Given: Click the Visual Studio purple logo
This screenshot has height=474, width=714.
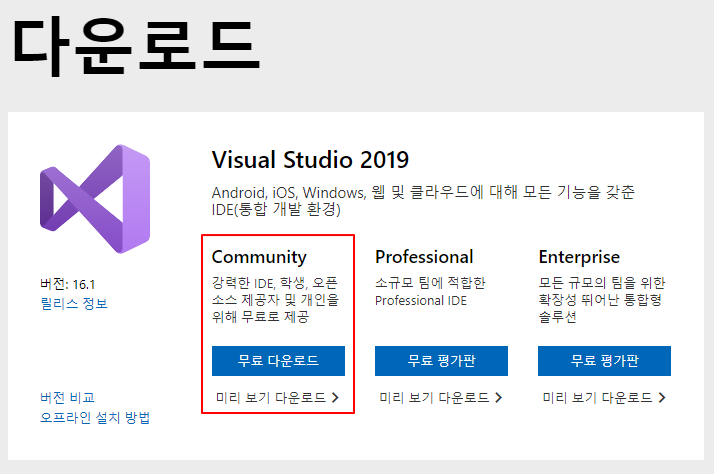Looking at the screenshot, I should 95,199.
